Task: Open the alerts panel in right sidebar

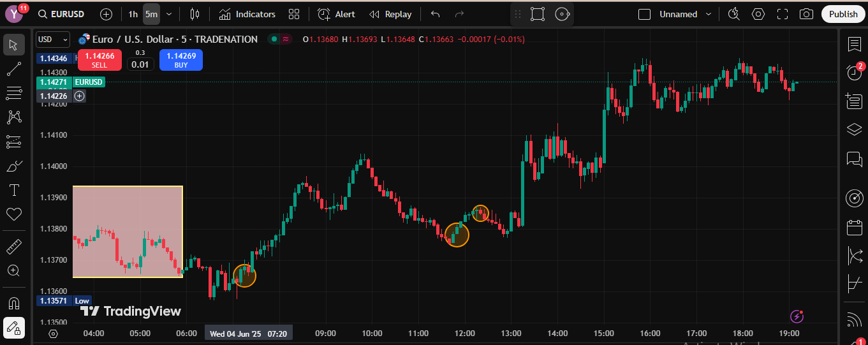Action: point(854,72)
